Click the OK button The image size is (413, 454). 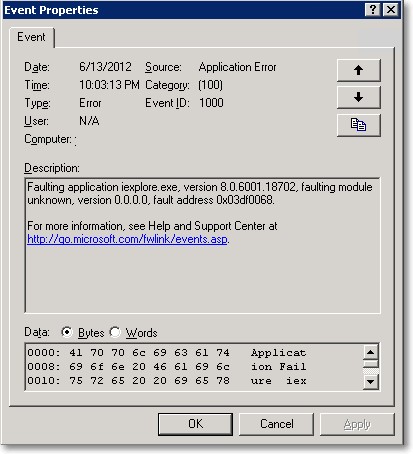(195, 424)
